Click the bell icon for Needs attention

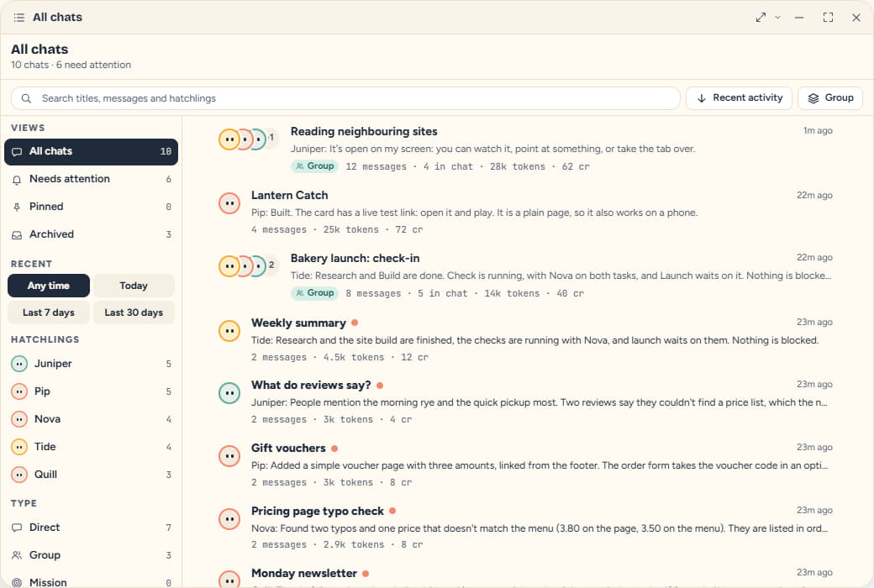[x=17, y=180]
